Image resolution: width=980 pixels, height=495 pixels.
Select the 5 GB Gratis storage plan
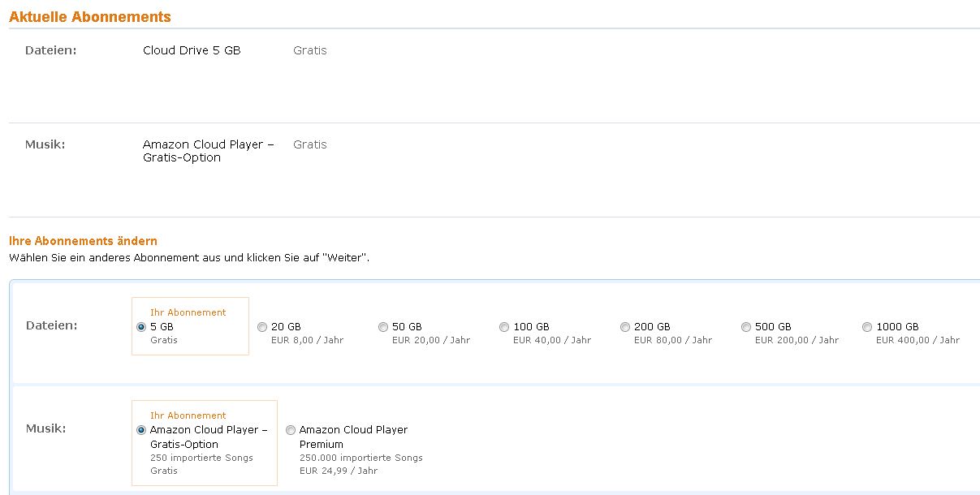point(141,327)
